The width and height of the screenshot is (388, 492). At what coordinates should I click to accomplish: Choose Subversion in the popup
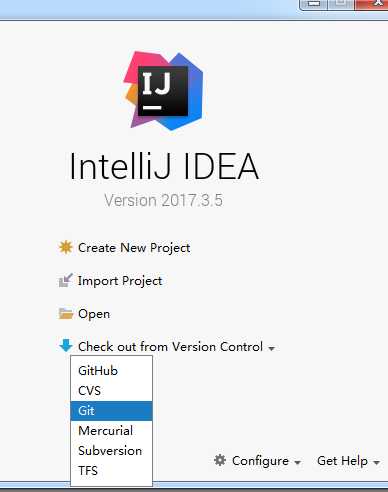click(111, 451)
